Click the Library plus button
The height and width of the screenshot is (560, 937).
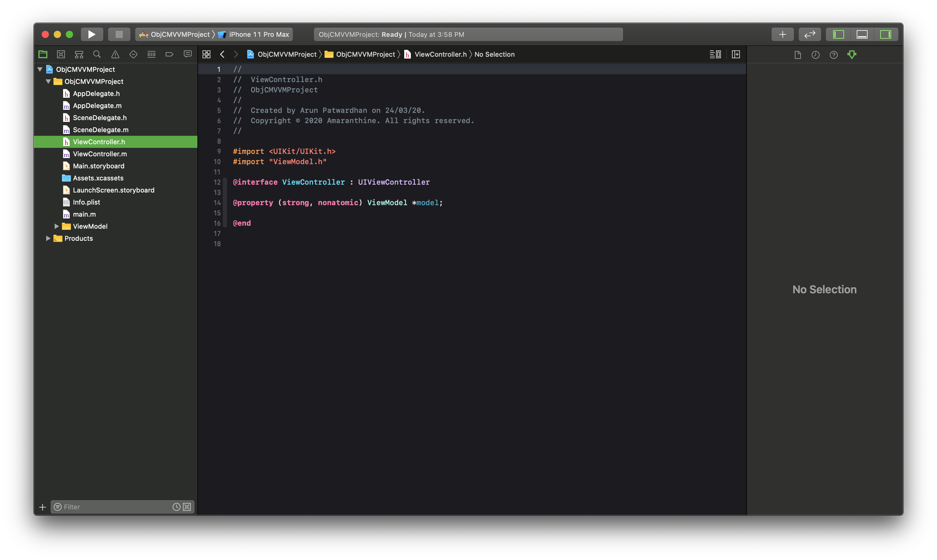(x=782, y=34)
